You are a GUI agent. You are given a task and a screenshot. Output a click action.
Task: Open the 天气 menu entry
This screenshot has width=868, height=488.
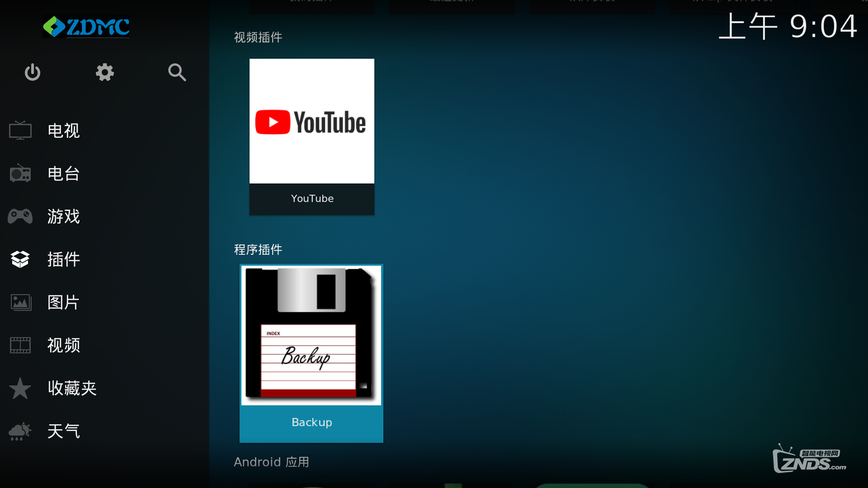coord(64,431)
